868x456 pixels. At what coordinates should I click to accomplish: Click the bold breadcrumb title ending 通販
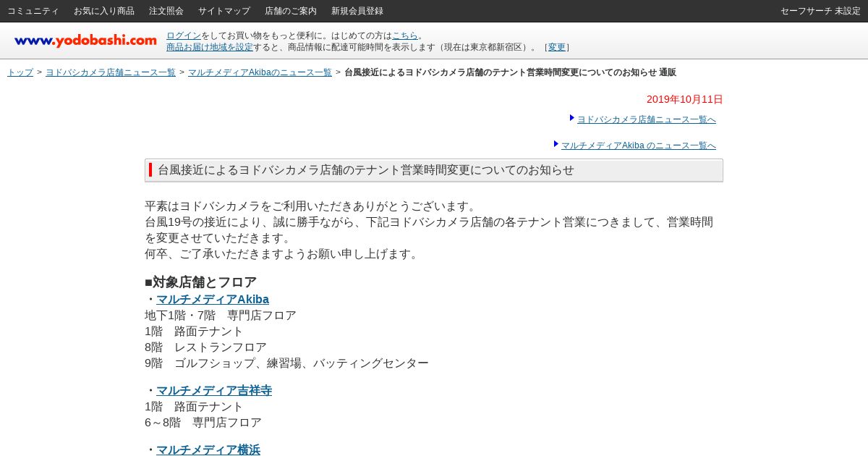coord(510,72)
